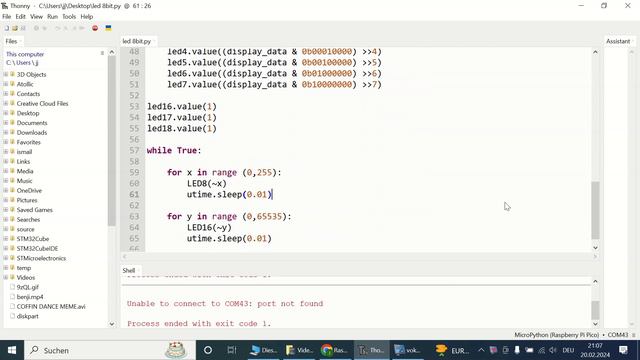This screenshot has width=640, height=360.
Task: Click the Debug current script icon
Action: click(x=44, y=28)
